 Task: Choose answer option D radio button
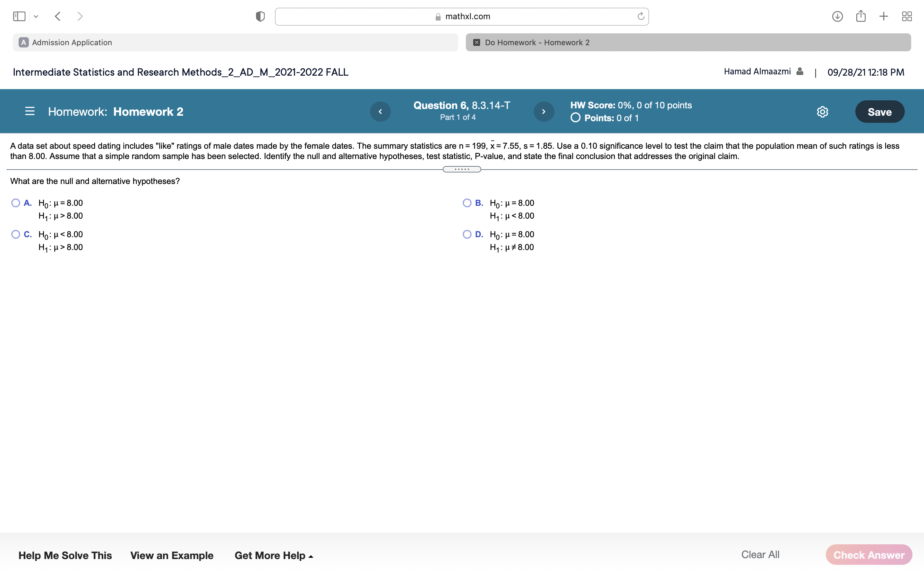[x=467, y=234]
